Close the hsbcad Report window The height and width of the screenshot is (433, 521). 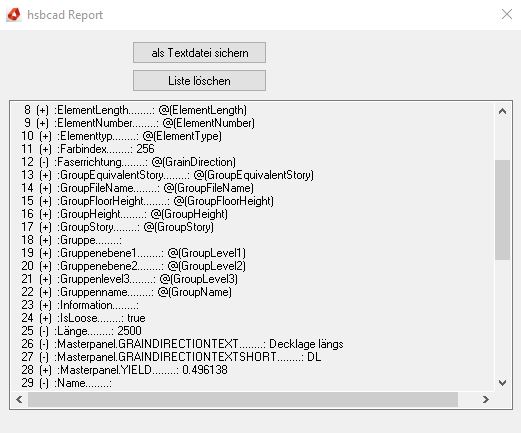click(x=507, y=15)
